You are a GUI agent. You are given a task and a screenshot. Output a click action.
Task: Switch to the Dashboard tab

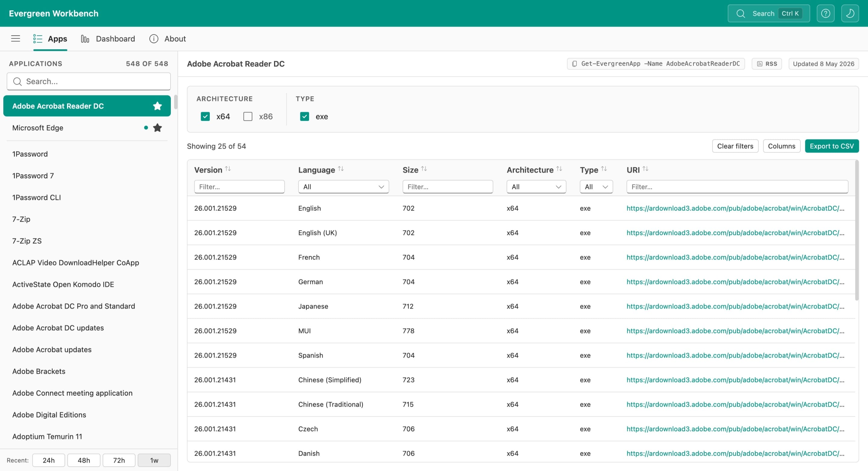point(108,39)
